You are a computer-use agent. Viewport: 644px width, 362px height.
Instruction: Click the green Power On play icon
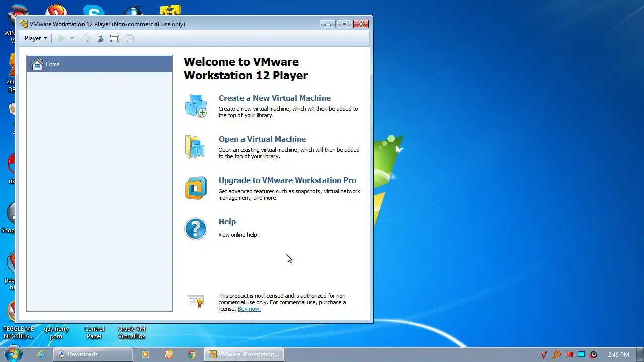tap(62, 38)
